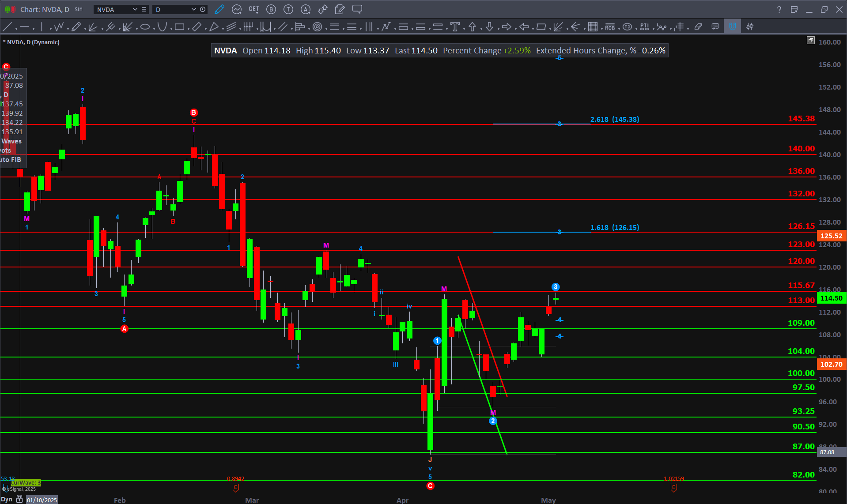The height and width of the screenshot is (504, 847).
Task: Open the symbol list menu icon
Action: click(144, 9)
